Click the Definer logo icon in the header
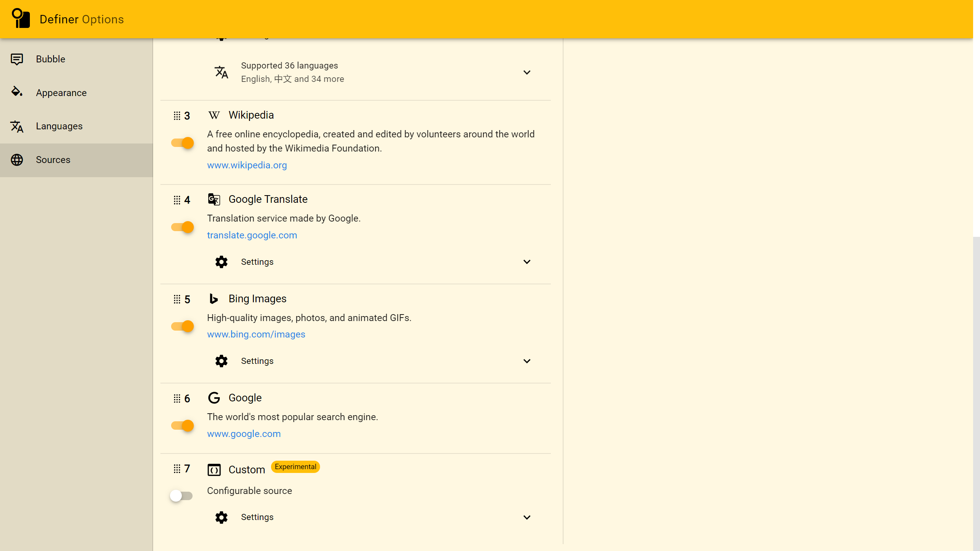 21,18
